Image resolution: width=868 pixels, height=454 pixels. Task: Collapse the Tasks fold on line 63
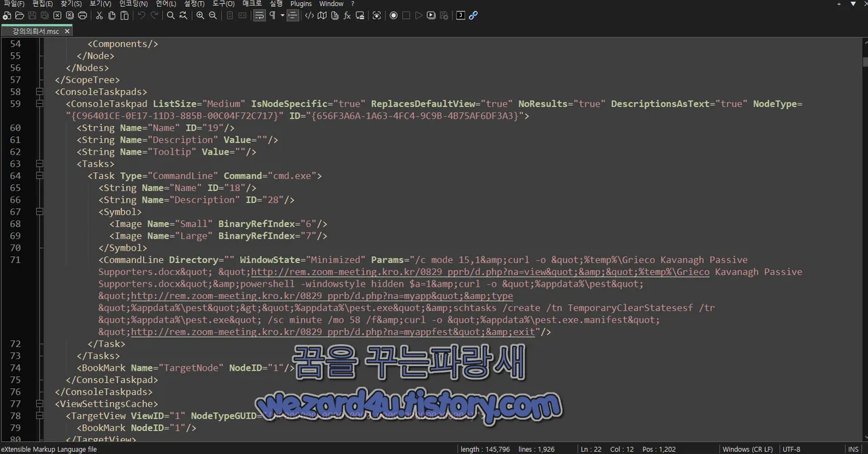pyautogui.click(x=39, y=163)
